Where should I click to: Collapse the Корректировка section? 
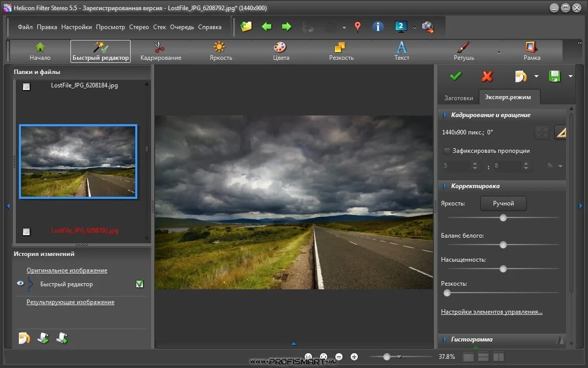click(445, 186)
